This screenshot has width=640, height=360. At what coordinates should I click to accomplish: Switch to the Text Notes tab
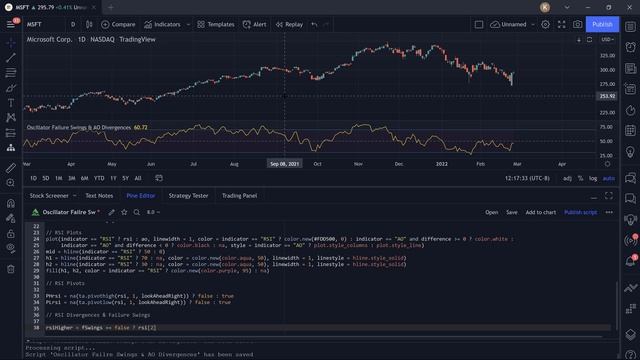pos(99,196)
